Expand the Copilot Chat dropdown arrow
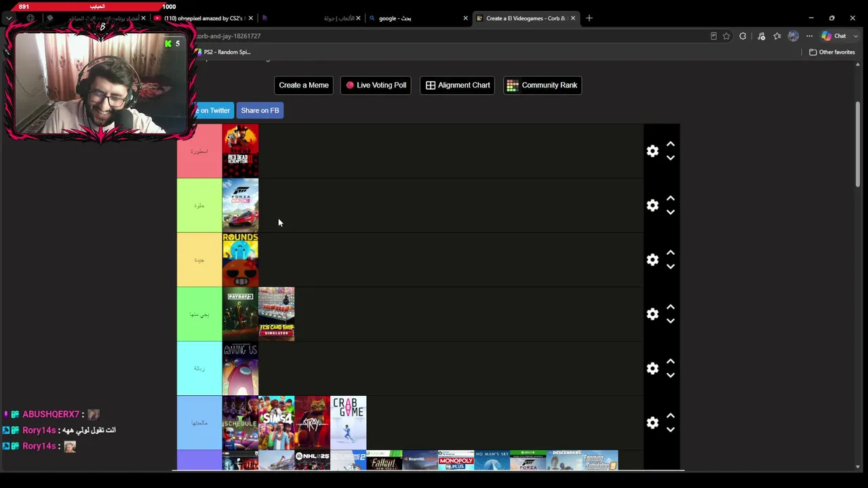 [x=856, y=36]
